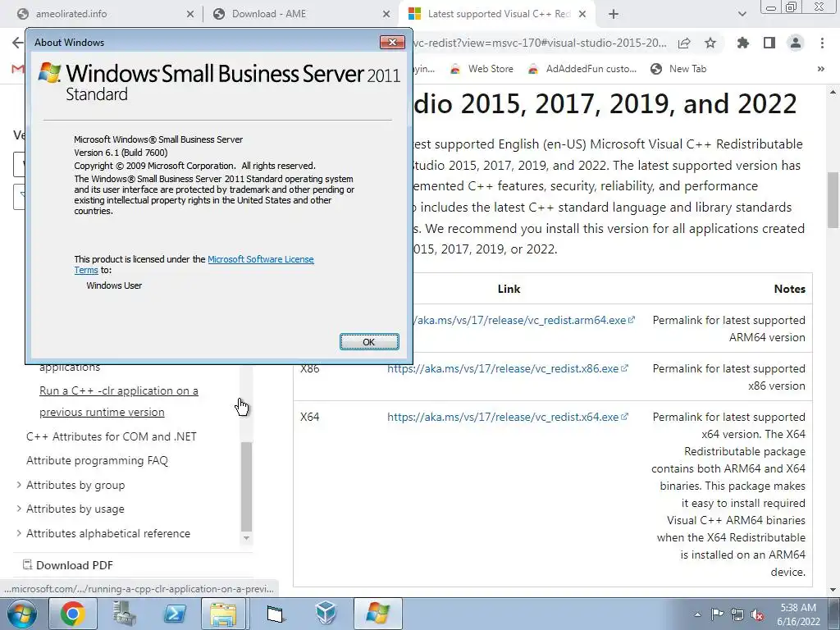Viewport: 840px width, 630px height.
Task: Open the Chrome extensions puzzle icon
Action: (743, 43)
